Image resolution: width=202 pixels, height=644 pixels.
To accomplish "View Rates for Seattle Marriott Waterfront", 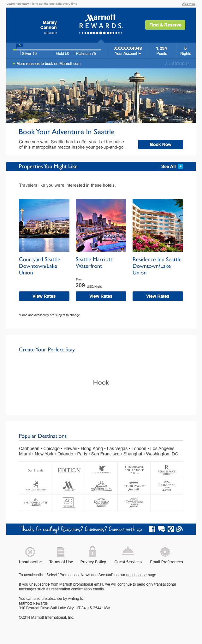I will (101, 296).
